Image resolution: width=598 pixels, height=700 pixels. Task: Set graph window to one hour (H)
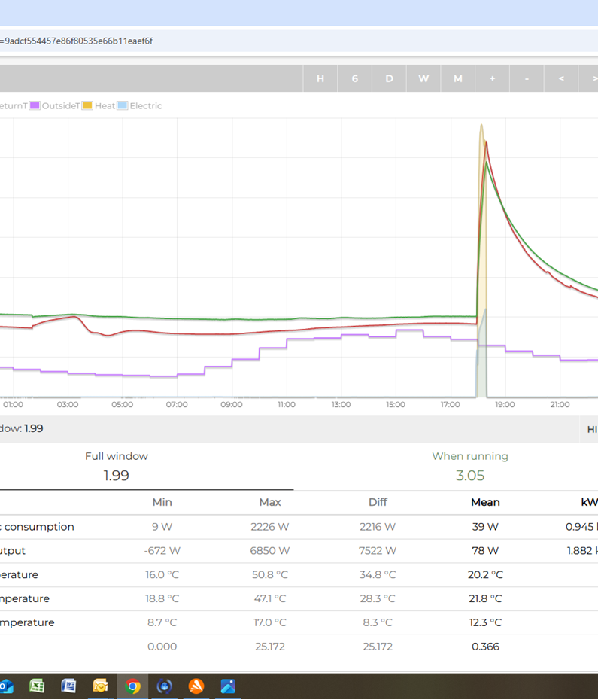click(x=320, y=78)
